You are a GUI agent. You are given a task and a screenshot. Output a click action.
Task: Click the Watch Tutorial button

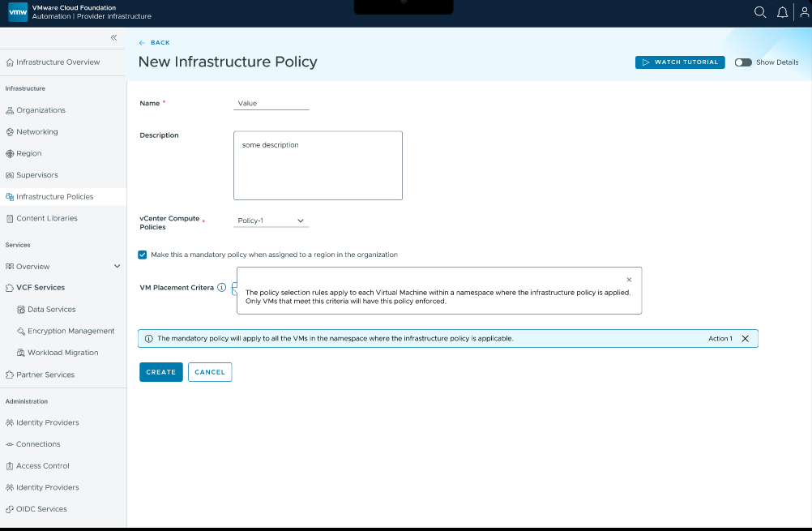pos(680,62)
